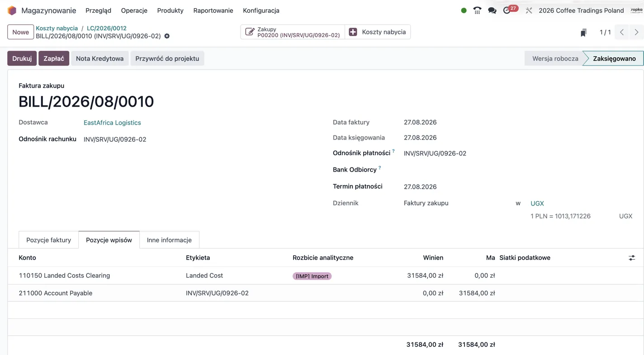Open the Inne informacje tab
Viewport: 644px width, 355px height.
point(169,240)
